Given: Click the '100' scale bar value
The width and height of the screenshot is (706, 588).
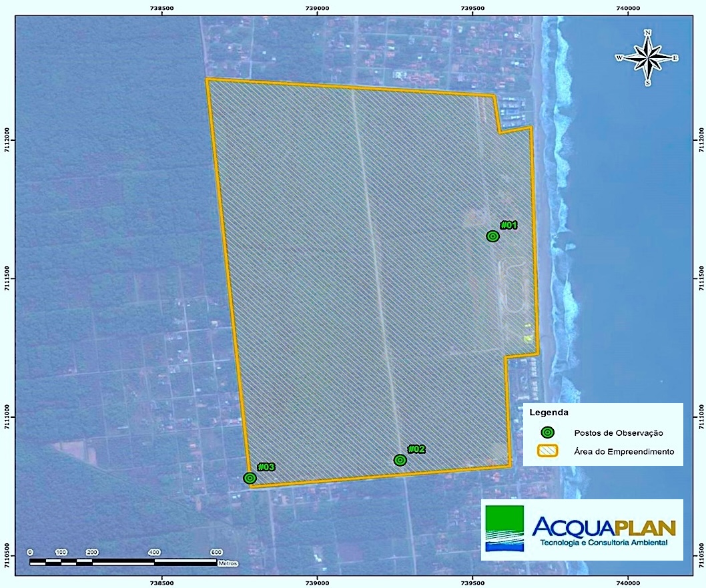Looking at the screenshot, I should (x=61, y=553).
